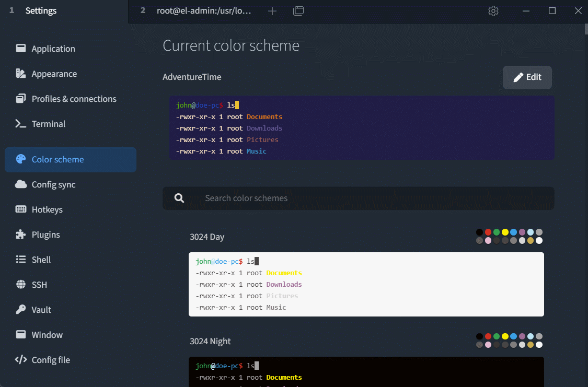Click the Config file code icon
This screenshot has width=588, height=387.
20,360
